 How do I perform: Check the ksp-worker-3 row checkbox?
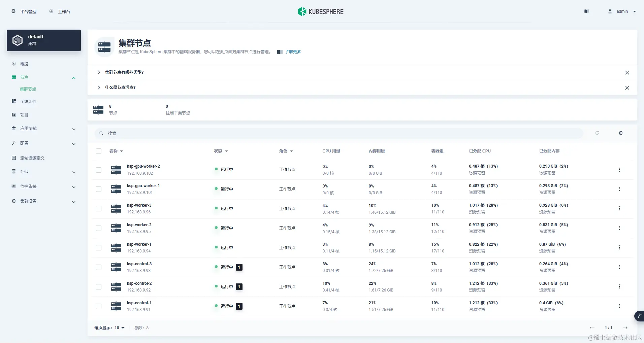[99, 209]
